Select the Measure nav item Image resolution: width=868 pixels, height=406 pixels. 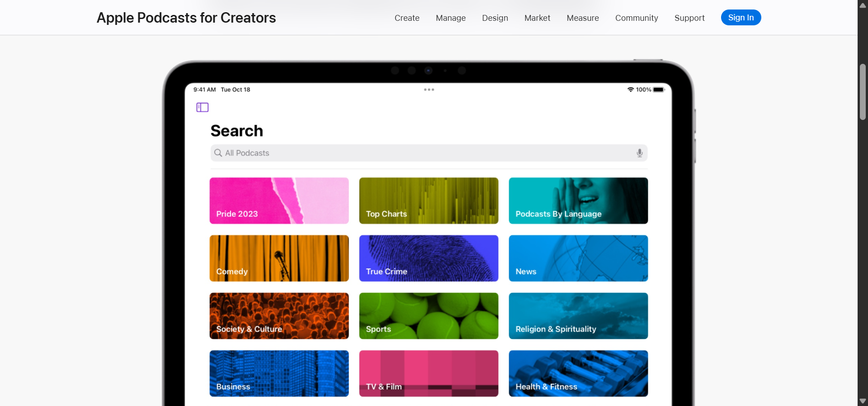click(x=583, y=18)
